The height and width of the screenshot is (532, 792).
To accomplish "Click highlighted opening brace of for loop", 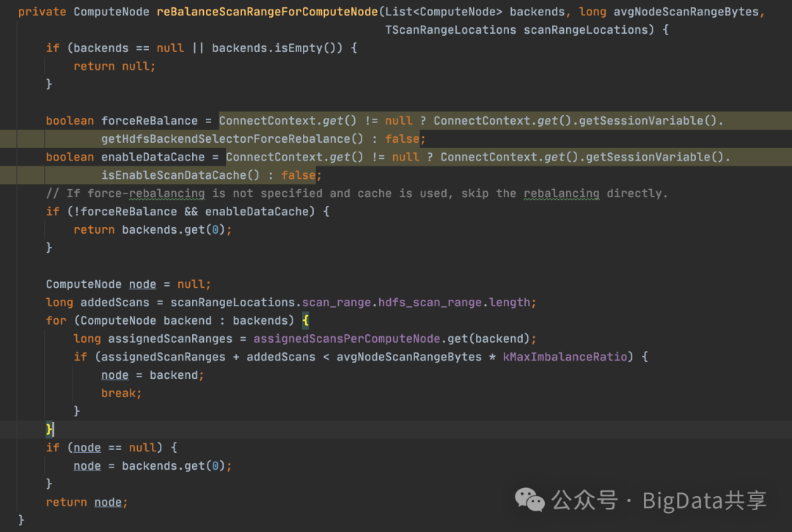I will (305, 320).
